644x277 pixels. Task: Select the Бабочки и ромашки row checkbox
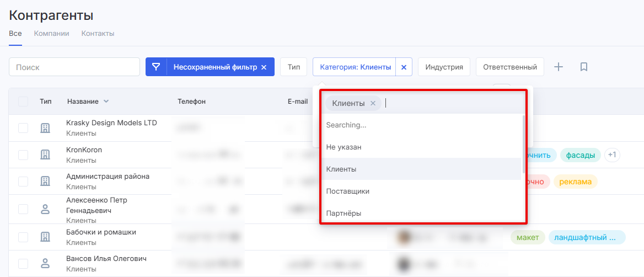pyautogui.click(x=23, y=237)
